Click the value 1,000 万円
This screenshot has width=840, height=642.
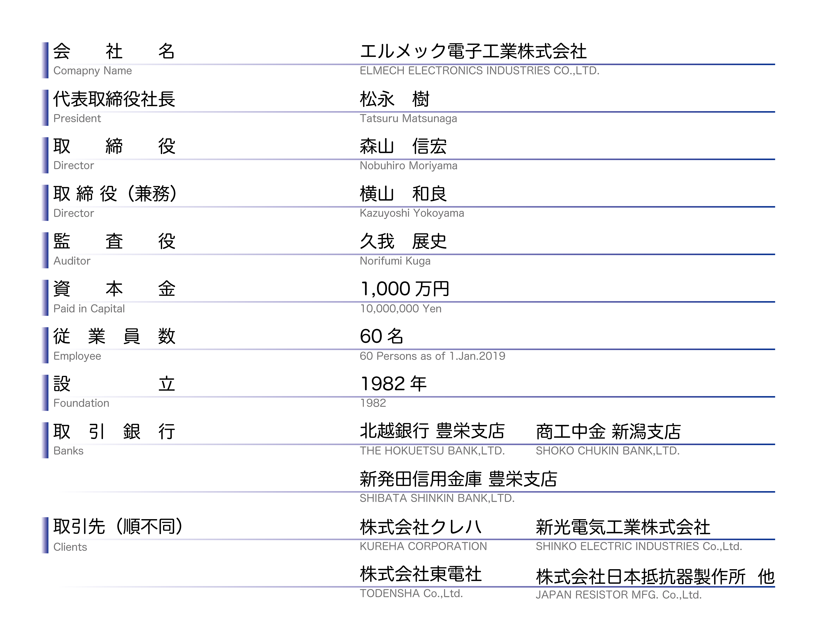(405, 289)
